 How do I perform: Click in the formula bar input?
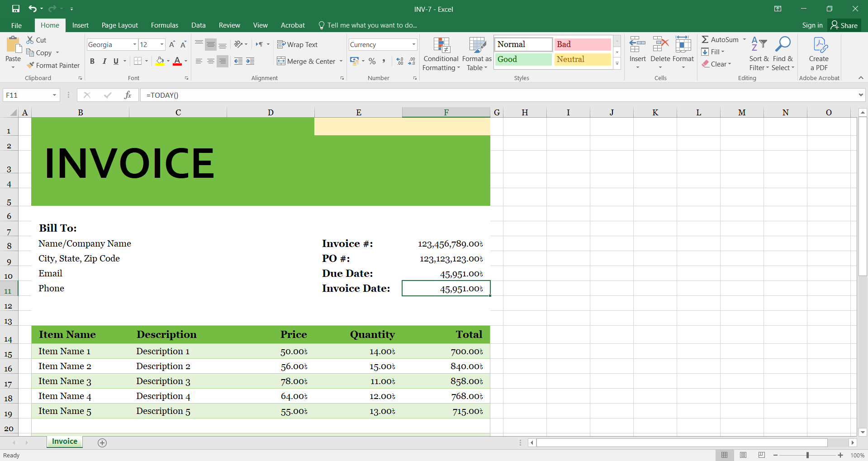(498, 95)
